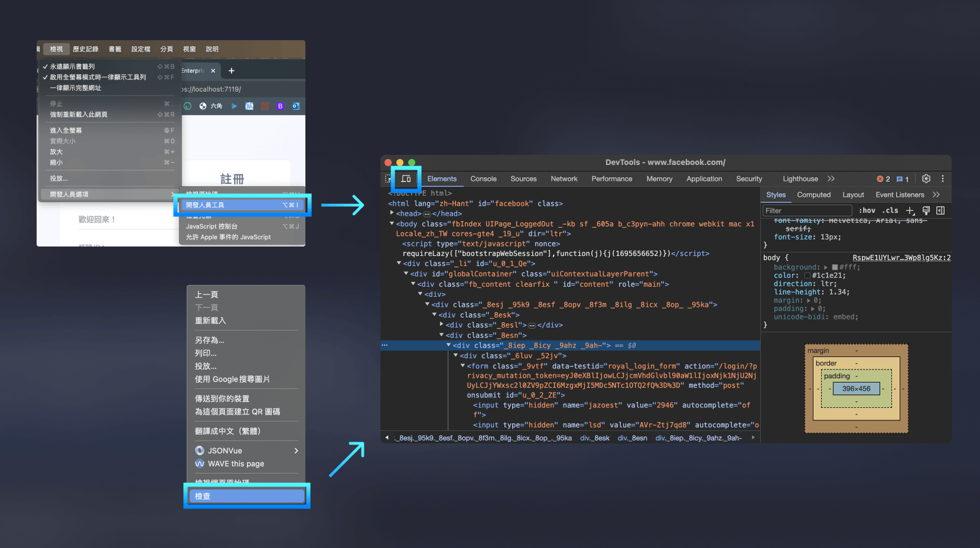Switch to the Console tab
Viewport: 980px width, 548px height.
483,179
